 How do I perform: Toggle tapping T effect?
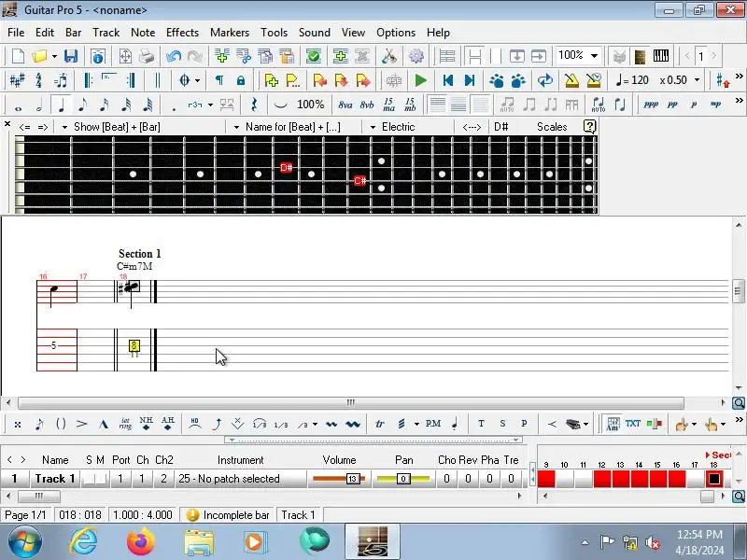[x=481, y=424]
